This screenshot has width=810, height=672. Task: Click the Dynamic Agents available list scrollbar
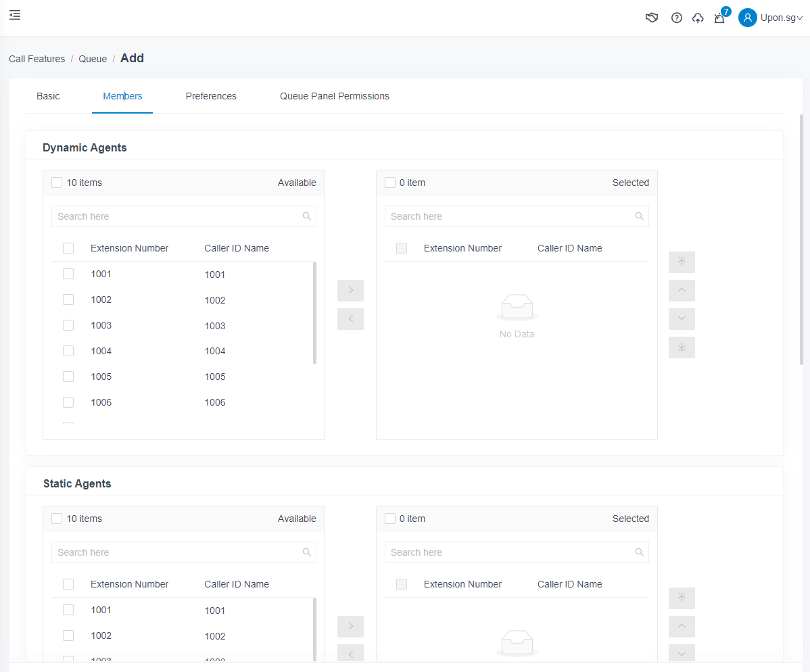[314, 314]
